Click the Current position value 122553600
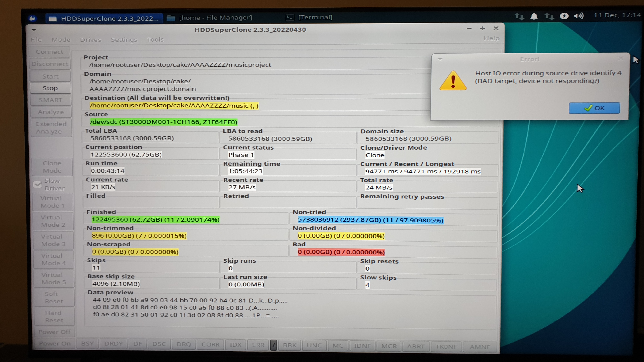Screen dimensions: 644x362 126,155
